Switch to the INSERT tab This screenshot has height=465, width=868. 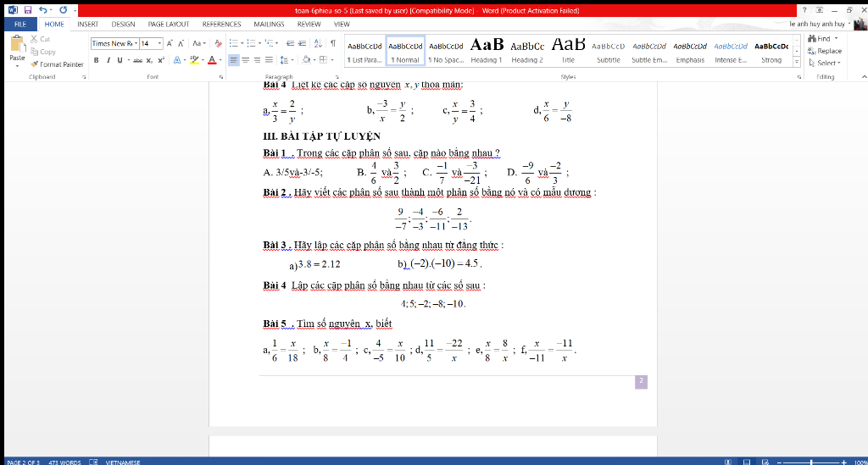(87, 24)
